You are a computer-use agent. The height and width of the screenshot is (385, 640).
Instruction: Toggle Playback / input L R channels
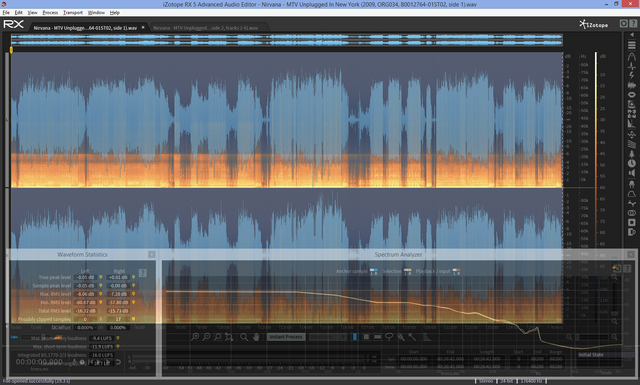point(456,271)
